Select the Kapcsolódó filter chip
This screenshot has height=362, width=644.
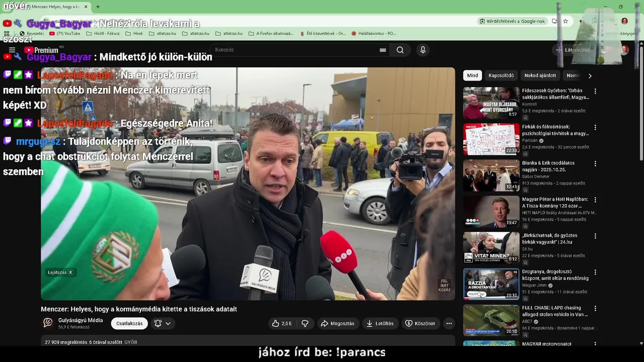[501, 75]
